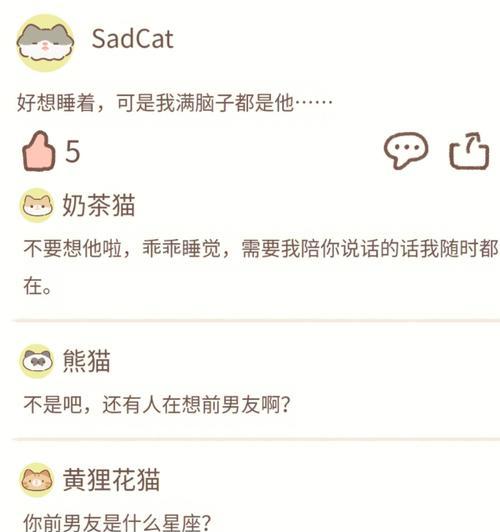View 奶茶猫 avatar profile

37,205
